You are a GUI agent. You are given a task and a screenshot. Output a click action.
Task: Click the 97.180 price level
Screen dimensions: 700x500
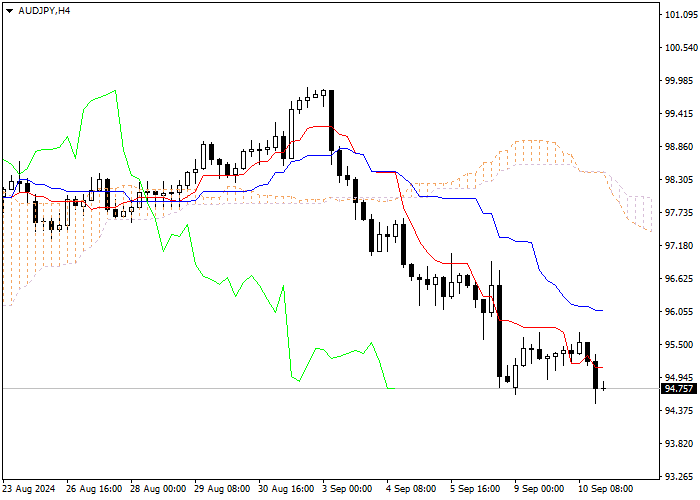click(681, 246)
